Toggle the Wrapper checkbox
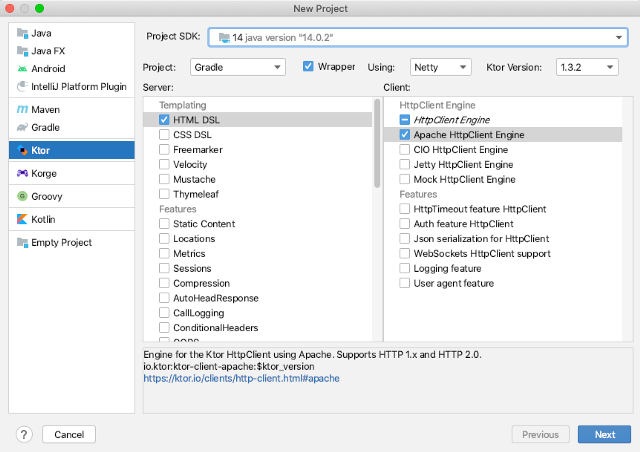Image resolution: width=640 pixels, height=452 pixels. tap(308, 66)
